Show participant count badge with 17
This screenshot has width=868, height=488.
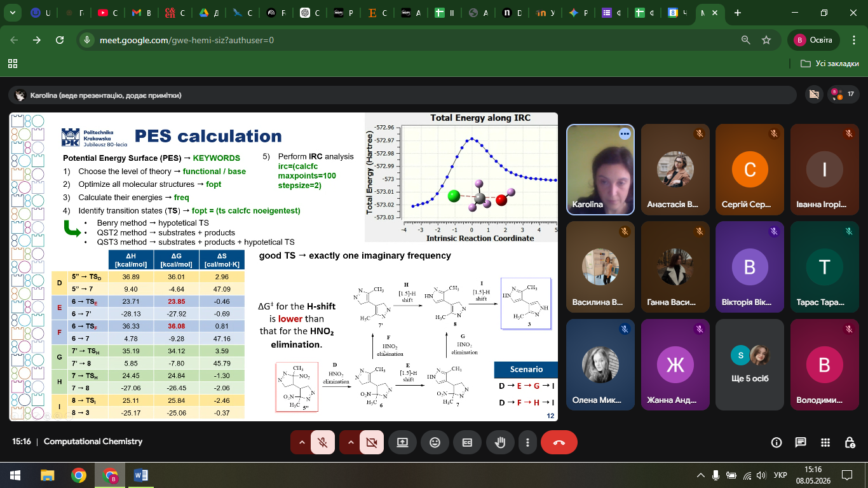point(843,95)
